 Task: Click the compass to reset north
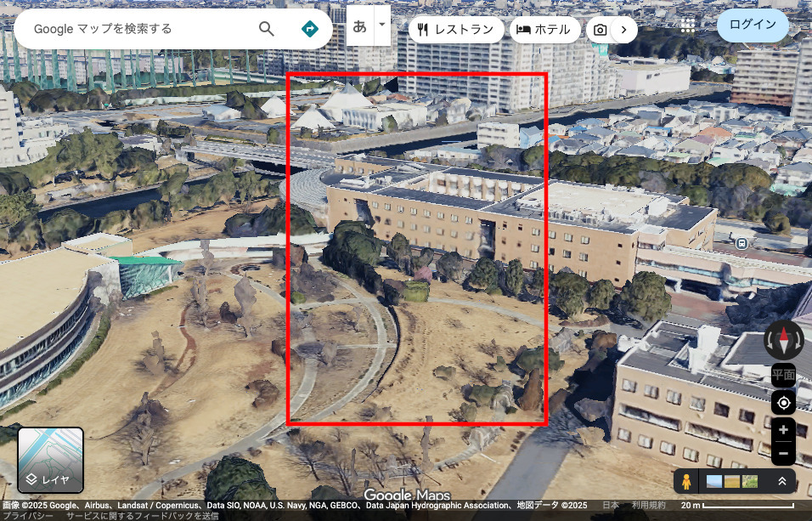(x=783, y=340)
